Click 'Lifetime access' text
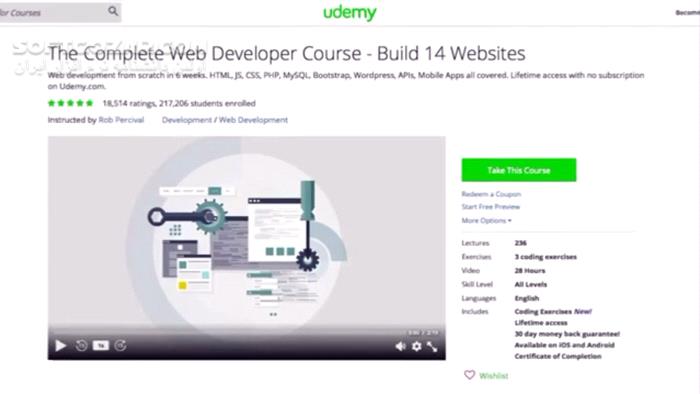Viewport: 700px width, 394px height. [x=541, y=323]
